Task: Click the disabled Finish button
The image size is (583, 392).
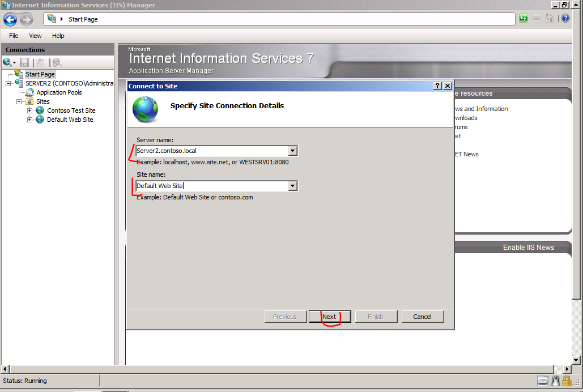Action: pos(376,317)
